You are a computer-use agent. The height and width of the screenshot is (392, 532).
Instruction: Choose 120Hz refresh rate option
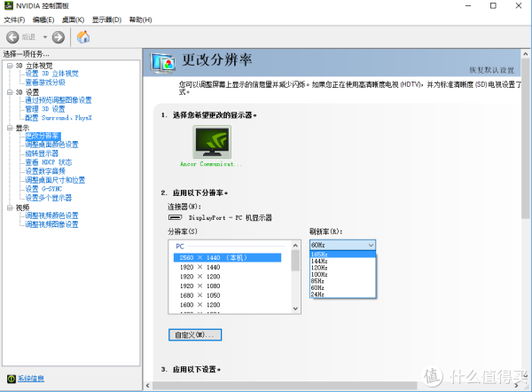tap(342, 268)
